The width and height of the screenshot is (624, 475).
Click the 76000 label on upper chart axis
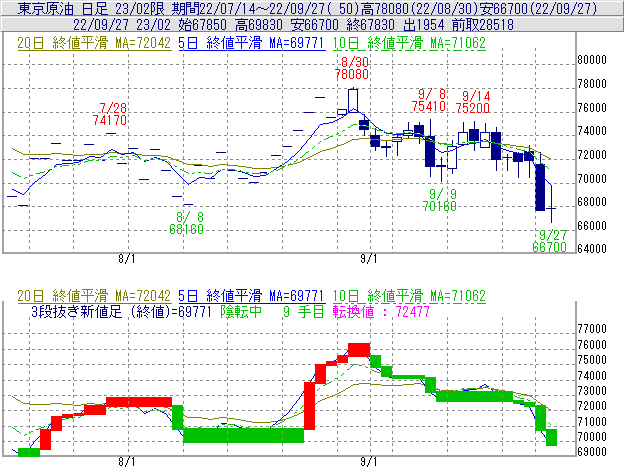click(x=592, y=108)
